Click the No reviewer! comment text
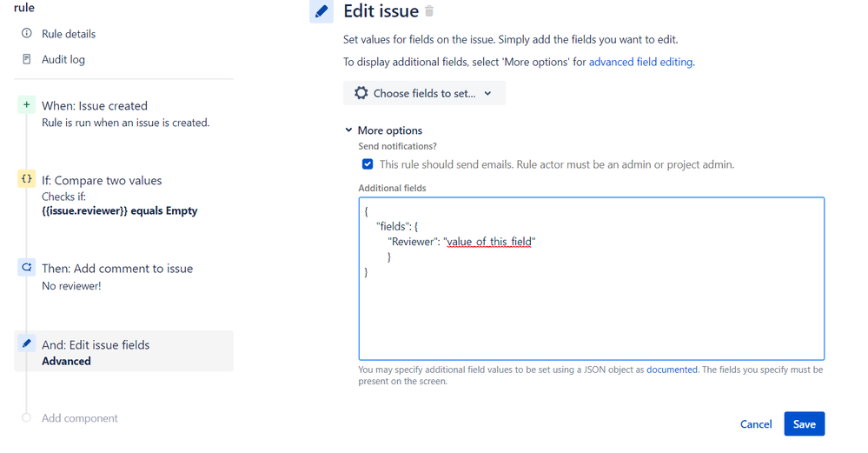The height and width of the screenshot is (453, 868). click(71, 286)
